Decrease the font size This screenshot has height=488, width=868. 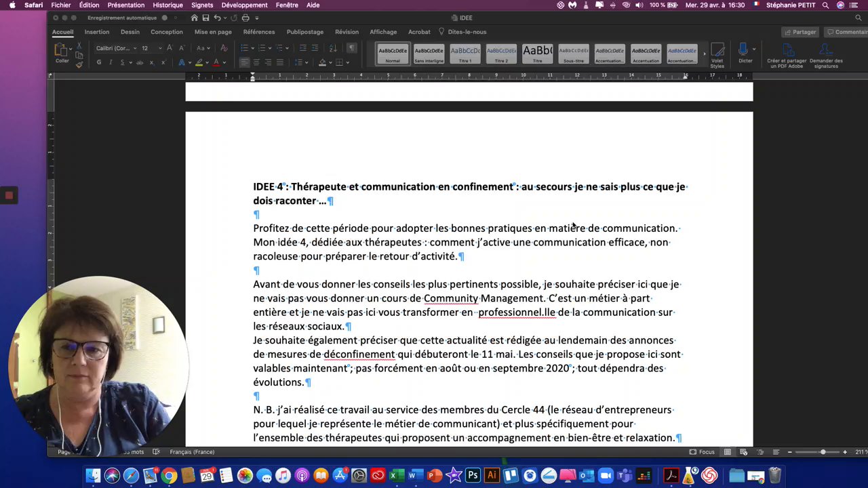[181, 48]
